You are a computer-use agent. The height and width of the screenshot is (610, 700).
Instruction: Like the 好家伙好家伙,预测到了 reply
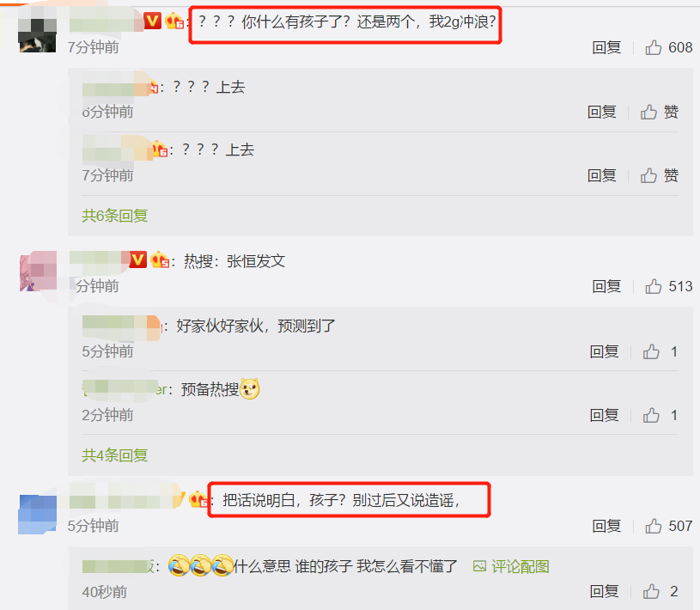651,352
